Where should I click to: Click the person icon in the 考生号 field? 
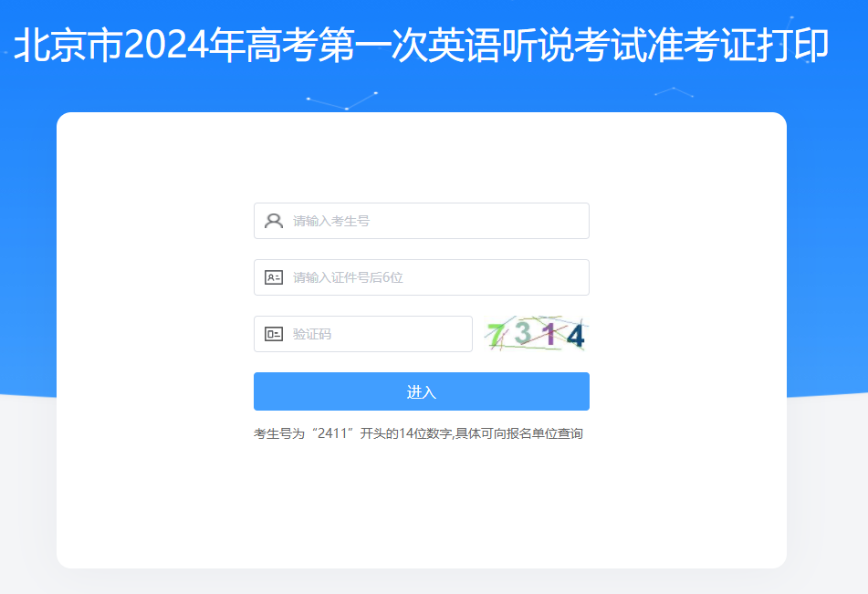coord(274,221)
